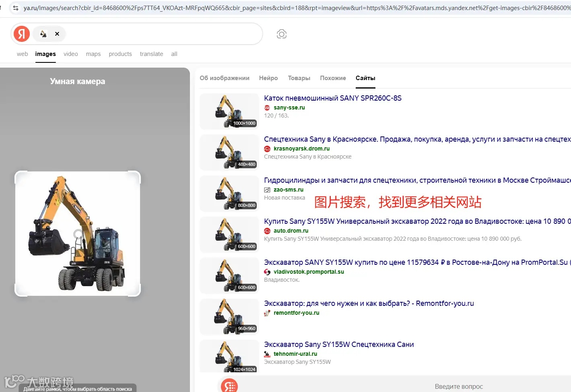Switch to the Товары tab

coord(299,78)
